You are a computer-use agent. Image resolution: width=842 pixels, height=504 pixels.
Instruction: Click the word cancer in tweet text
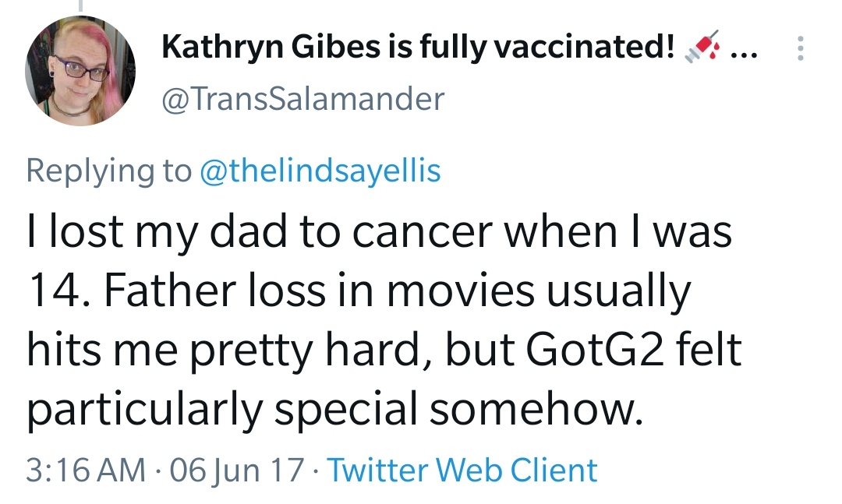[423, 232]
